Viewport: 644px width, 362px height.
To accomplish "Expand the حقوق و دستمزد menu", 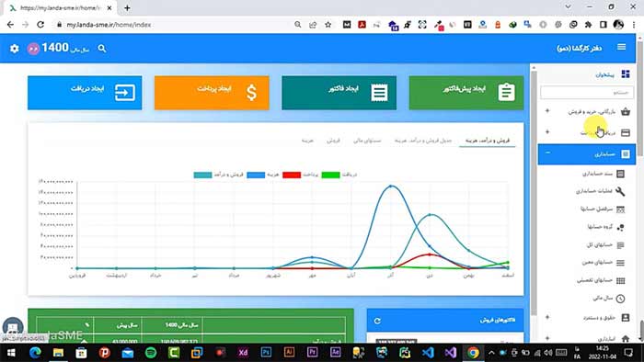I will pos(547,317).
